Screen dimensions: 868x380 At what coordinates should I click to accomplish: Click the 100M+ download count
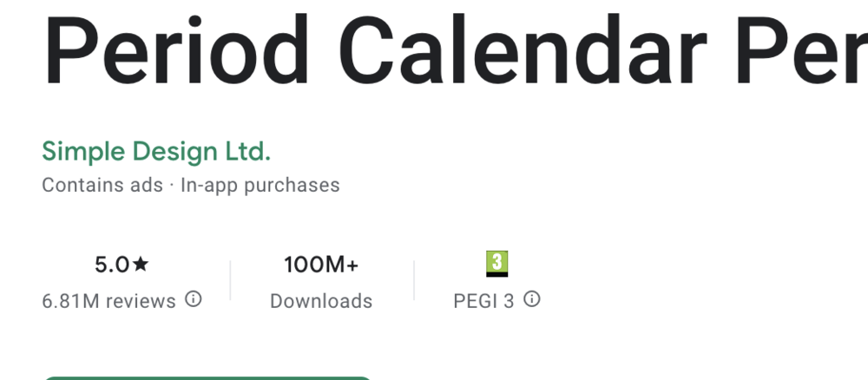(321, 265)
